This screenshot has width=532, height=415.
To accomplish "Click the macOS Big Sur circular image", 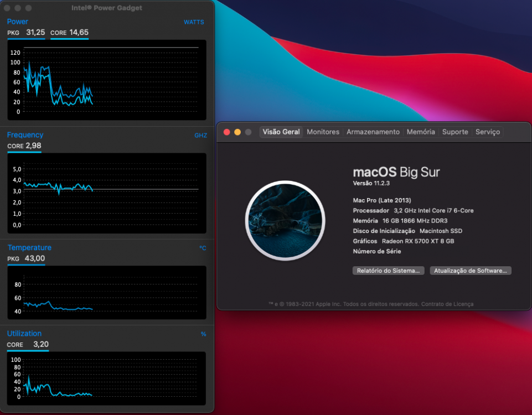I will pyautogui.click(x=285, y=221).
